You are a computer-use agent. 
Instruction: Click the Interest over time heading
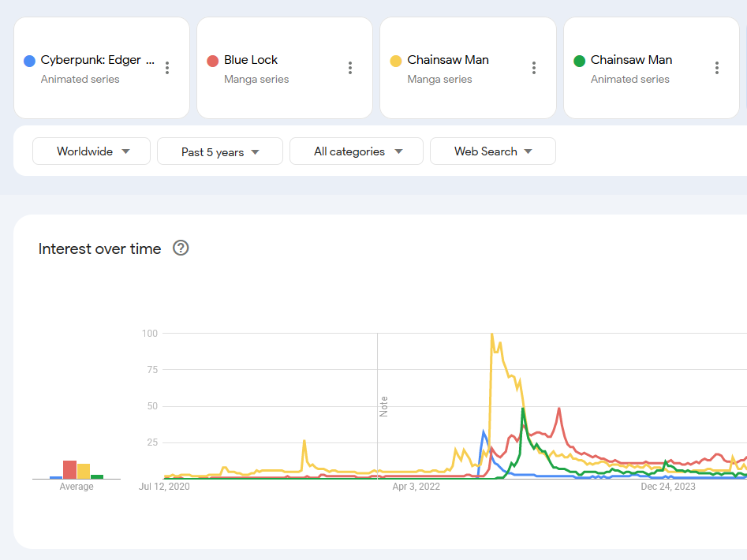[x=99, y=248]
